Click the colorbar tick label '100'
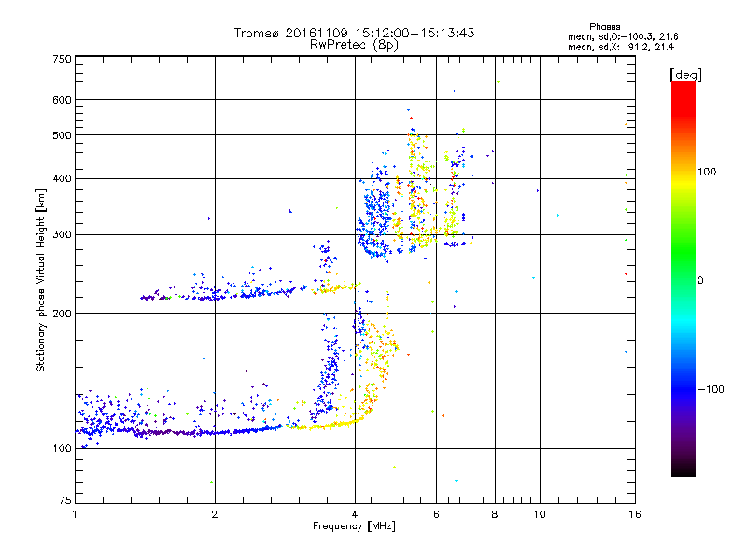Screen dimensions: 747x560 click(707, 172)
